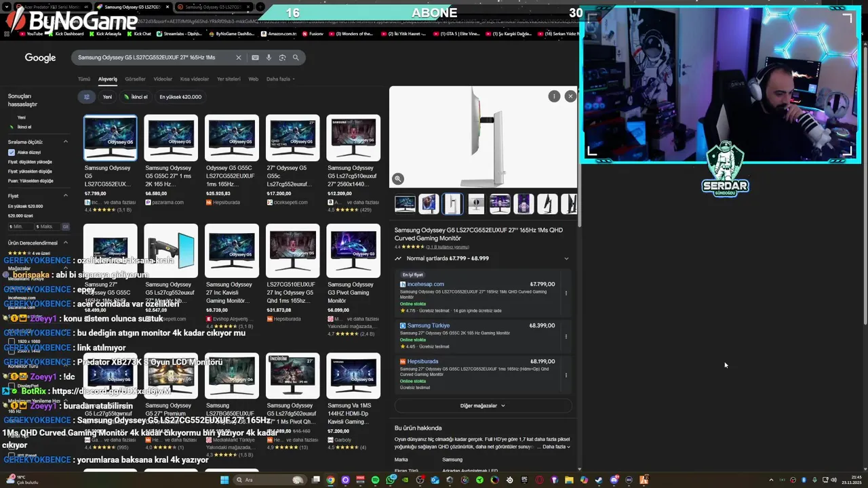Open Discord from the taskbar
The image size is (868, 488).
[x=614, y=480]
